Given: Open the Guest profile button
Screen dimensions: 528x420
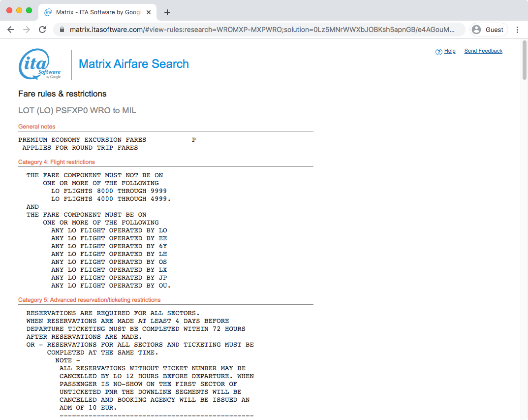Looking at the screenshot, I should tap(488, 30).
